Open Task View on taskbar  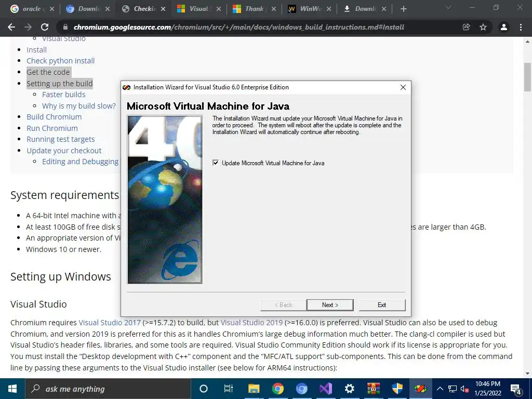pyautogui.click(x=229, y=389)
